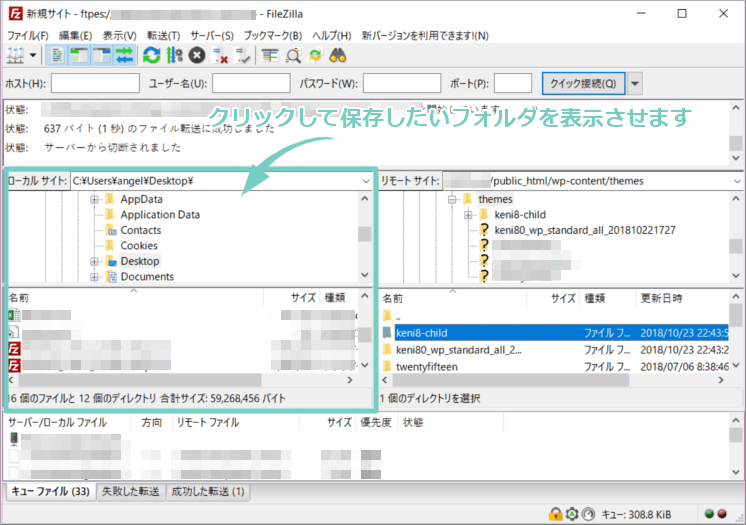
Task: Toggle the transfer queue display
Action: coord(124,56)
